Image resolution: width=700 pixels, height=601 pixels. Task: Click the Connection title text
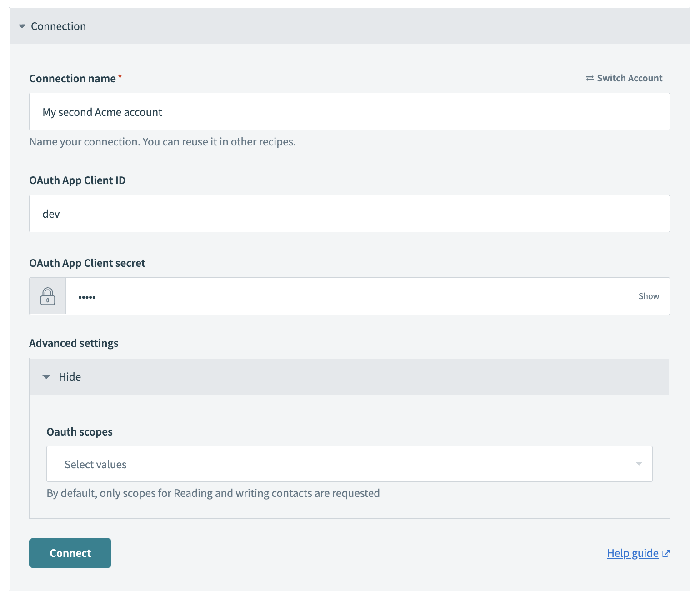58,26
